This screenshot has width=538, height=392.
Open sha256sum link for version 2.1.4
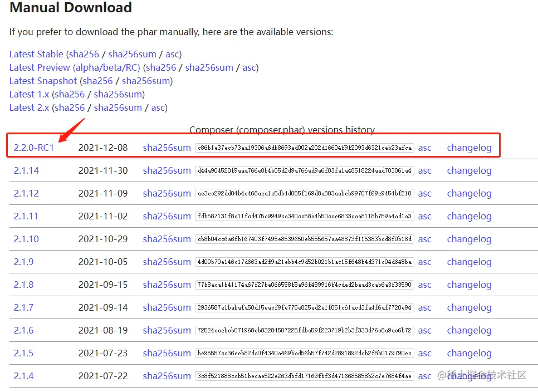[167, 376]
